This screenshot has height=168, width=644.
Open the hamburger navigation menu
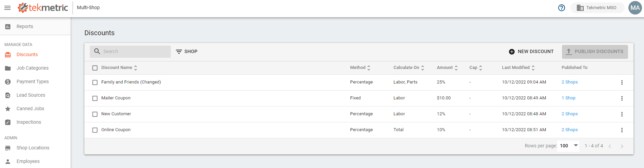click(7, 7)
